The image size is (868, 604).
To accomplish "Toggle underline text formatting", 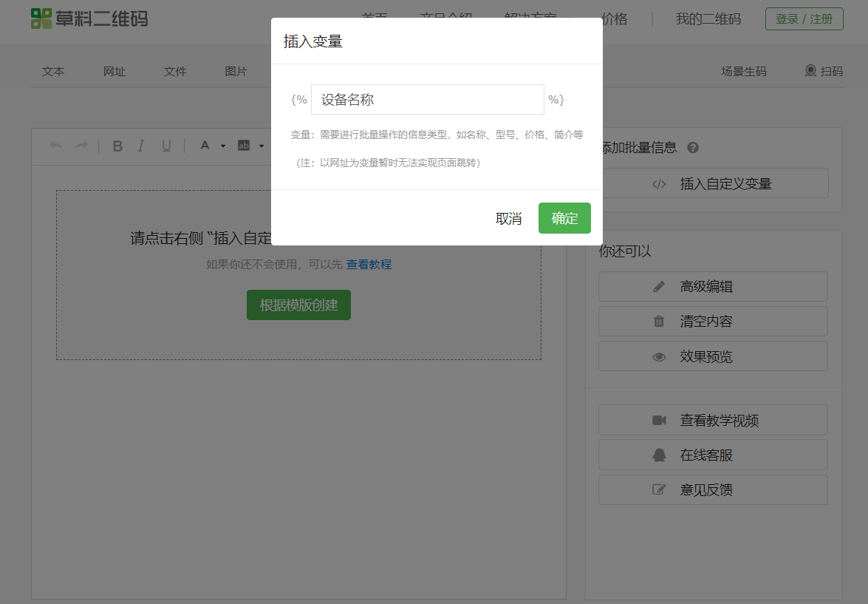I will 166,146.
